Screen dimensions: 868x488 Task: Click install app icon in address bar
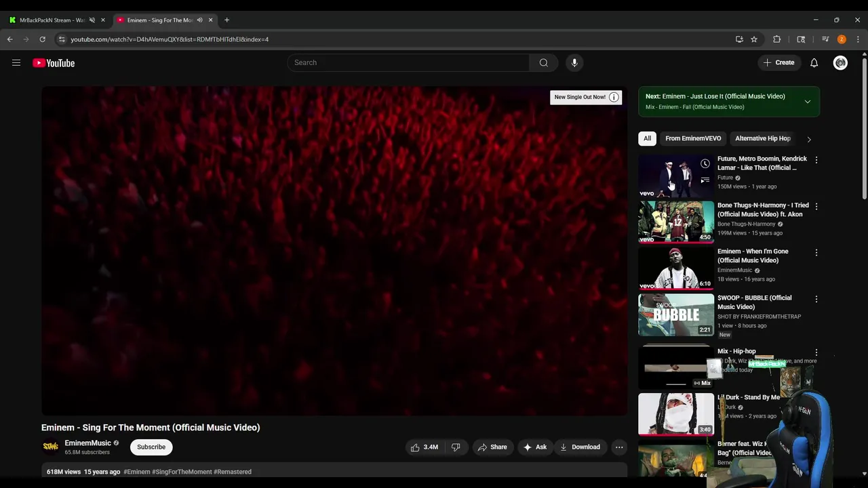pos(739,39)
